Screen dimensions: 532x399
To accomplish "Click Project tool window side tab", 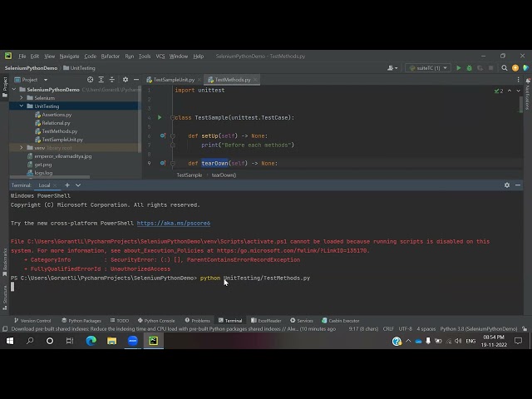I will tap(5, 87).
